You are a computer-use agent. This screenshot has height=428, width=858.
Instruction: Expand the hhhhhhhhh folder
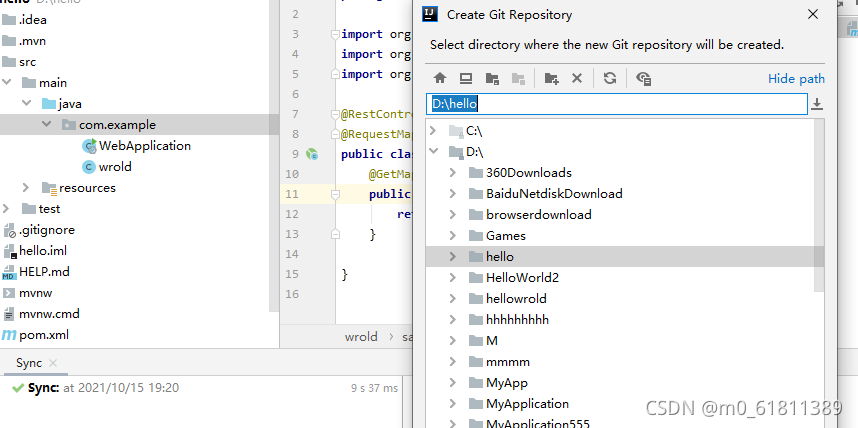[x=453, y=319]
